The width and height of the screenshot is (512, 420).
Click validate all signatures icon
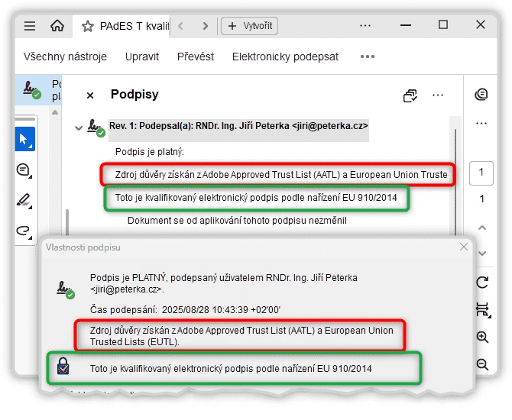pos(410,95)
